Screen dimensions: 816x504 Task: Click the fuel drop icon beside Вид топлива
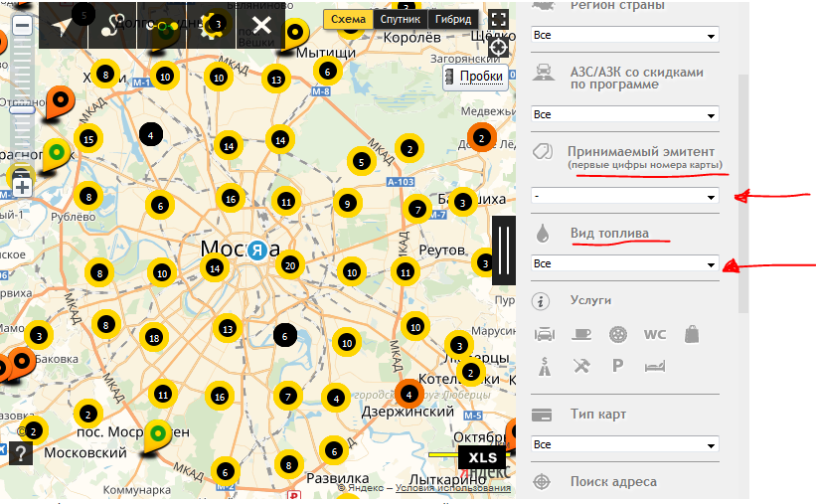point(543,234)
